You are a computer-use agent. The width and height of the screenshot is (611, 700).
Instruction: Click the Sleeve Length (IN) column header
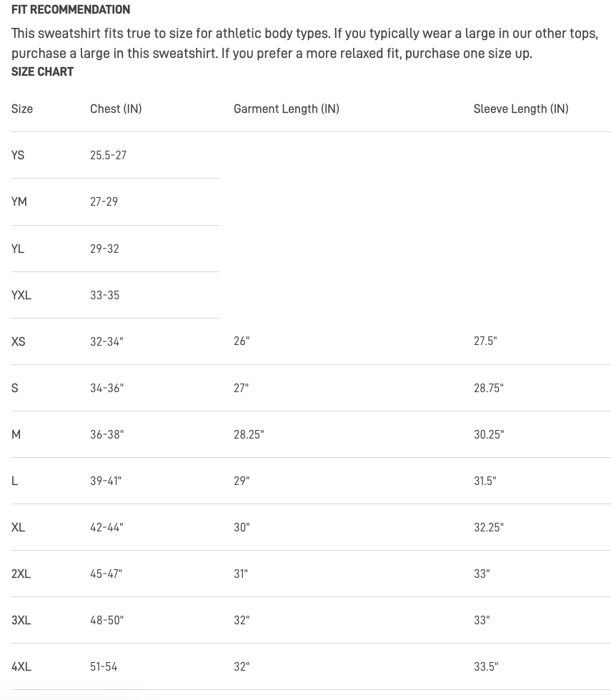pyautogui.click(x=521, y=109)
